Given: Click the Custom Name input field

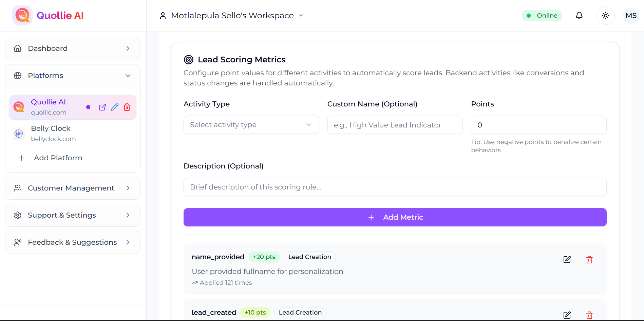Looking at the screenshot, I should tap(395, 125).
